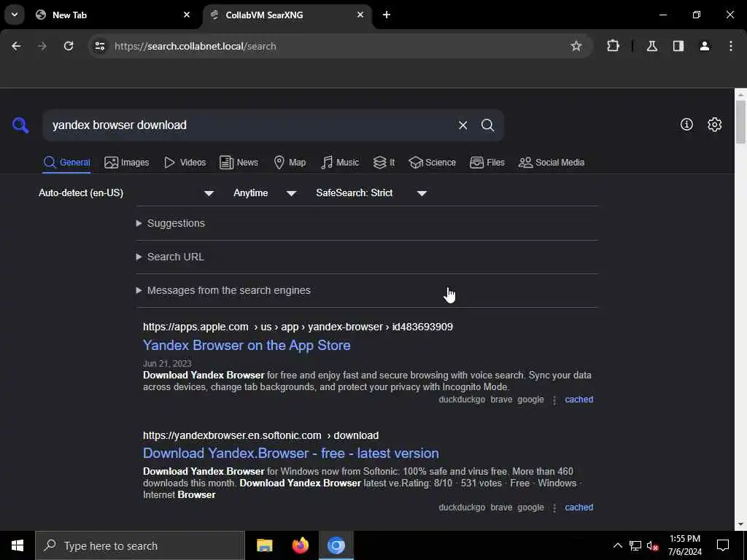Select the General search category
747x560 pixels.
66,163
